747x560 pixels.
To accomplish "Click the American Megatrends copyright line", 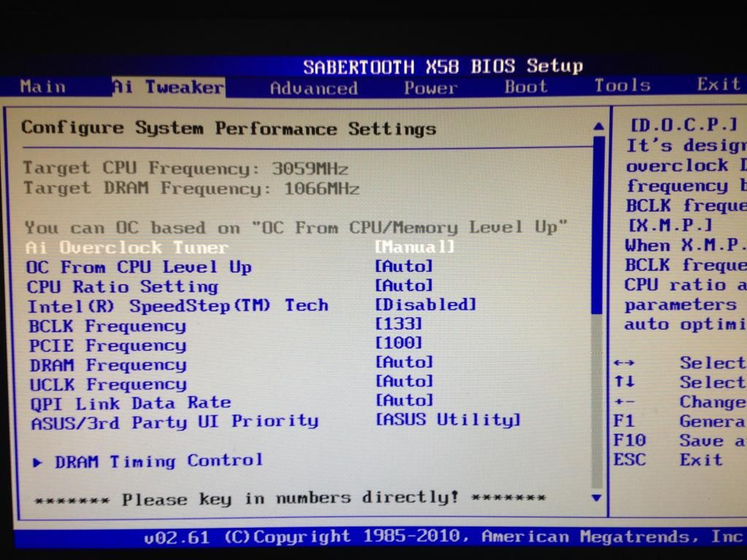I will pyautogui.click(x=443, y=537).
